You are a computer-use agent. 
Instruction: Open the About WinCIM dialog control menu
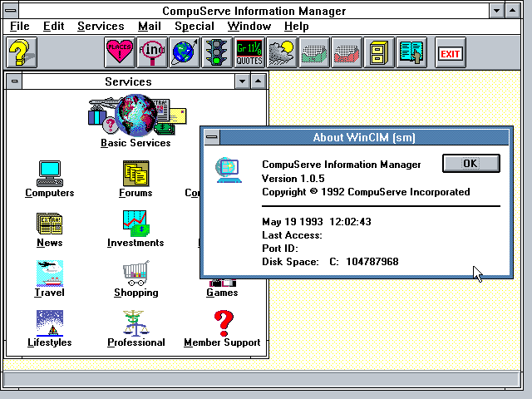212,137
